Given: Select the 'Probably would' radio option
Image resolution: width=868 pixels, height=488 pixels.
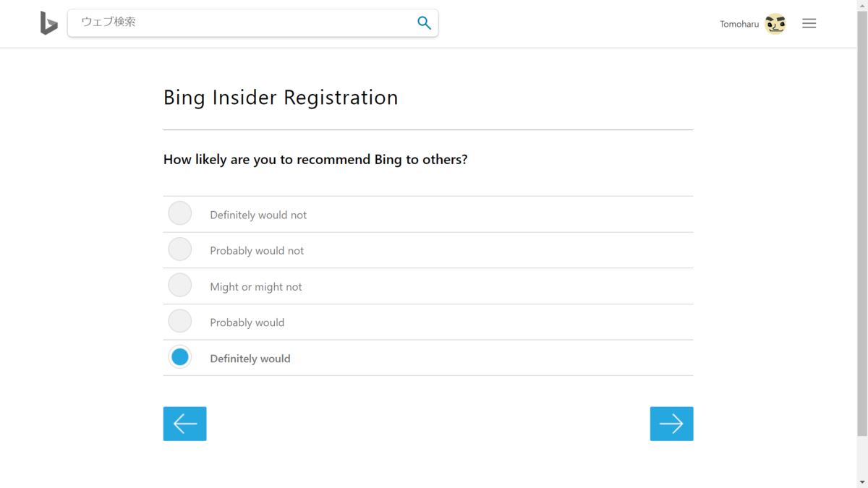Looking at the screenshot, I should [180, 322].
